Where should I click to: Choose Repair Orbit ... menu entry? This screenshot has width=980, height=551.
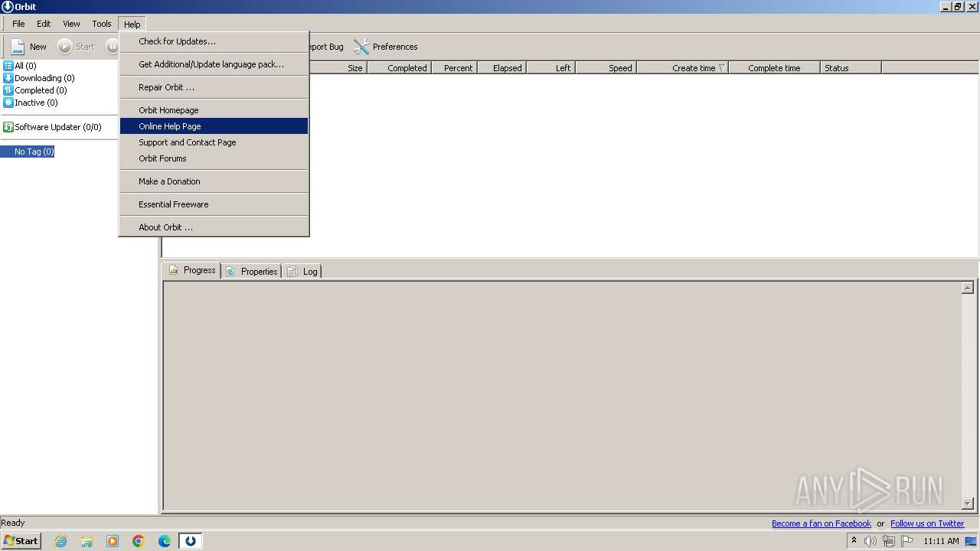coord(214,87)
